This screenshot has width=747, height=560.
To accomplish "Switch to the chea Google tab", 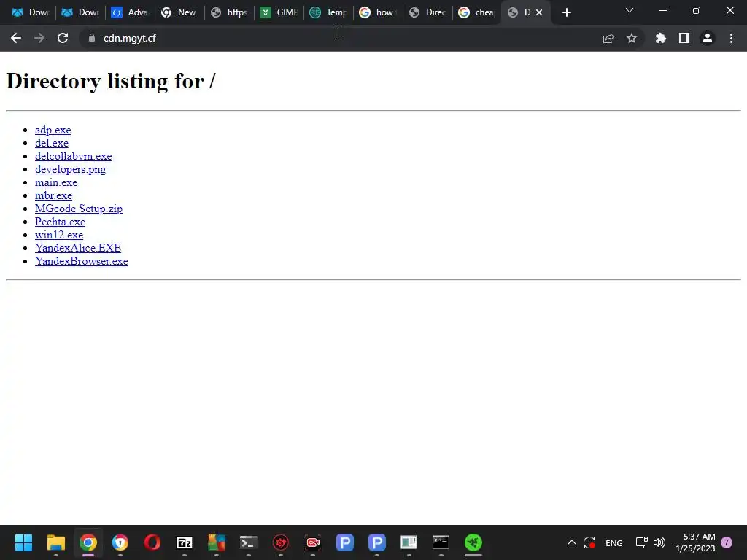I will [x=477, y=12].
